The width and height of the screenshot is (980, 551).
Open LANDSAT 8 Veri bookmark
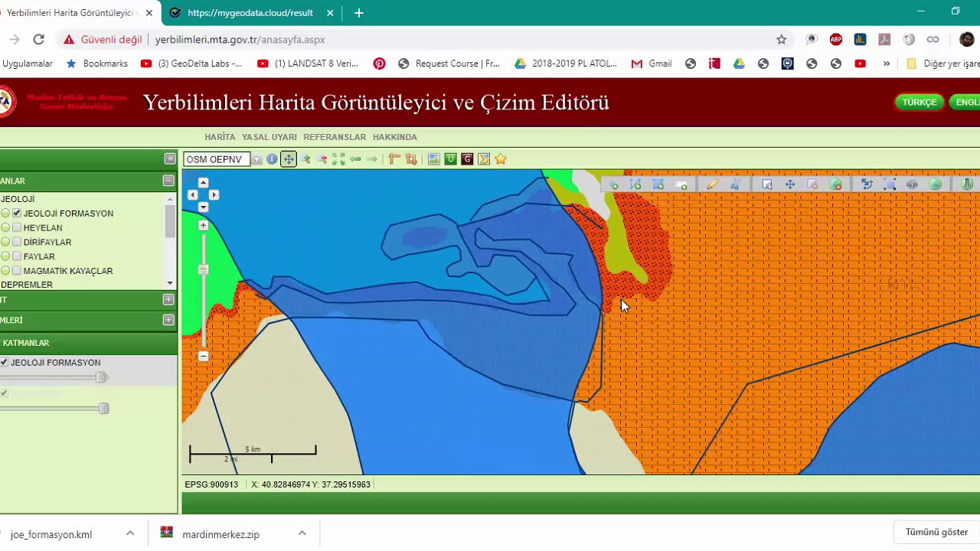308,64
